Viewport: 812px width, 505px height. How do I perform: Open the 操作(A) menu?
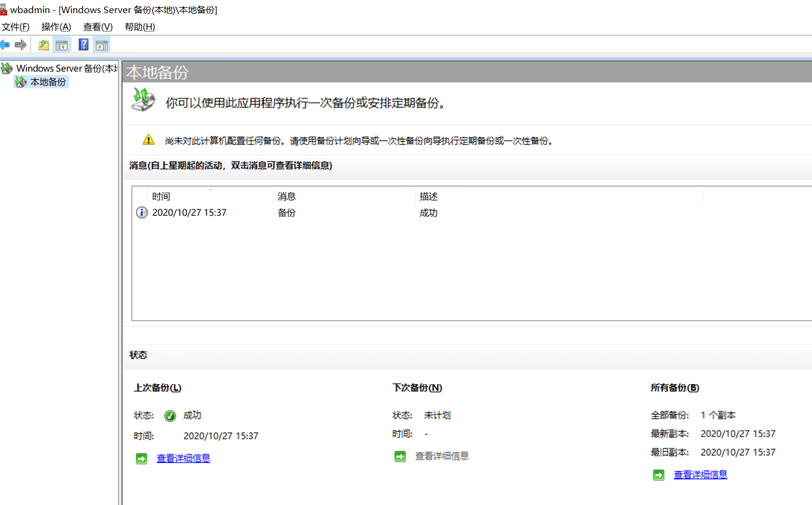56,27
